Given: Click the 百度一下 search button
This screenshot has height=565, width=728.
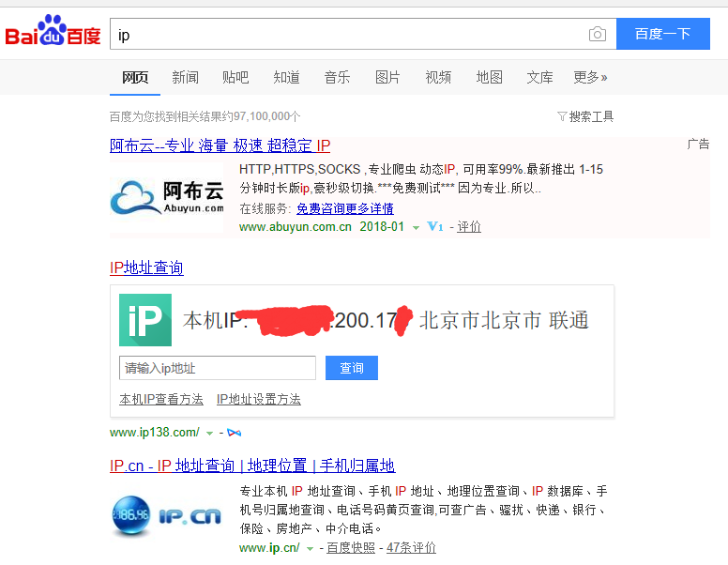Looking at the screenshot, I should 663,34.
